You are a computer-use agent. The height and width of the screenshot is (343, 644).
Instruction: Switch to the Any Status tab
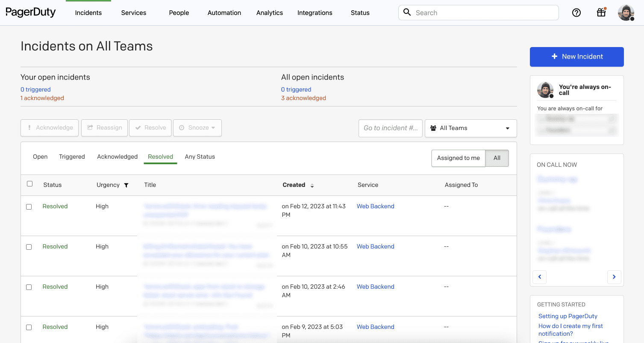200,157
